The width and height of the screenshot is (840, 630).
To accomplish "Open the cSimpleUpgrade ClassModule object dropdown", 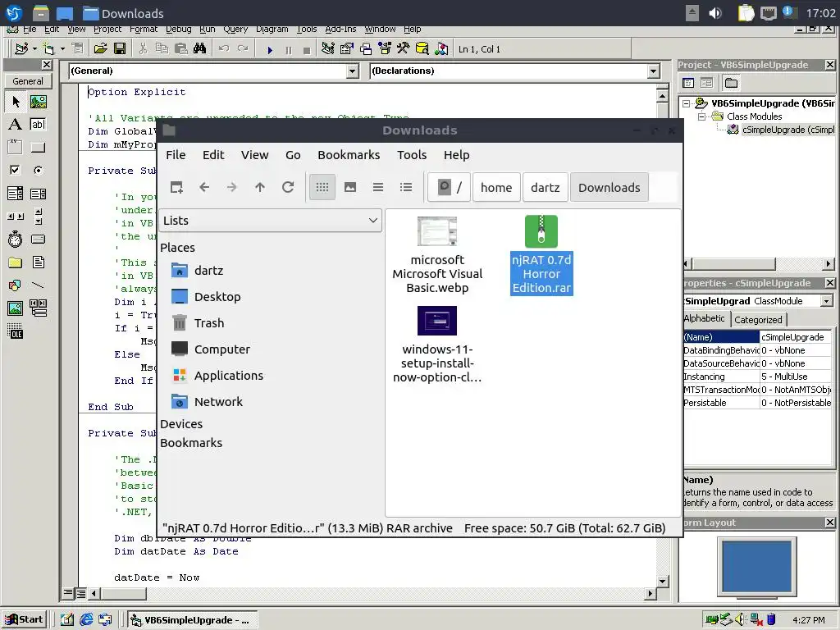I will point(827,301).
